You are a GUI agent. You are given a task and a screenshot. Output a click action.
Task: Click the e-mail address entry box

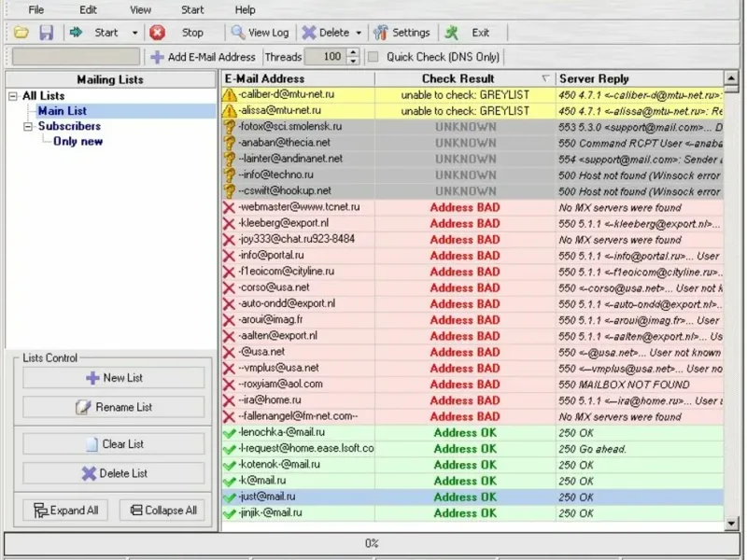(x=77, y=57)
